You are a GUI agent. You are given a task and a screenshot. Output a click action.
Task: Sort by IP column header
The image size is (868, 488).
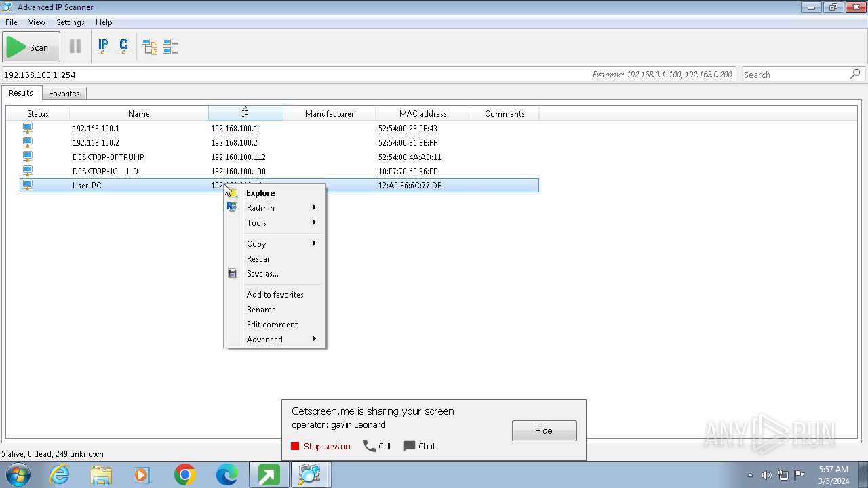245,114
